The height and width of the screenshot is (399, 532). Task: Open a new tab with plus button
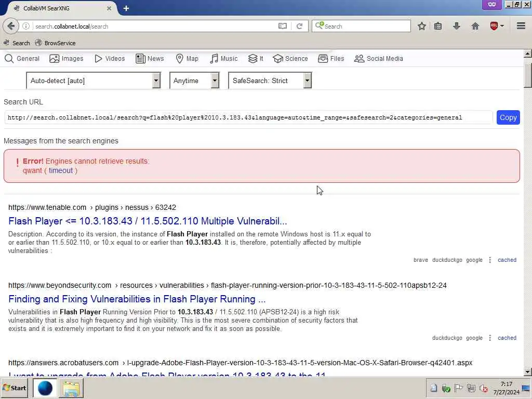(x=126, y=8)
